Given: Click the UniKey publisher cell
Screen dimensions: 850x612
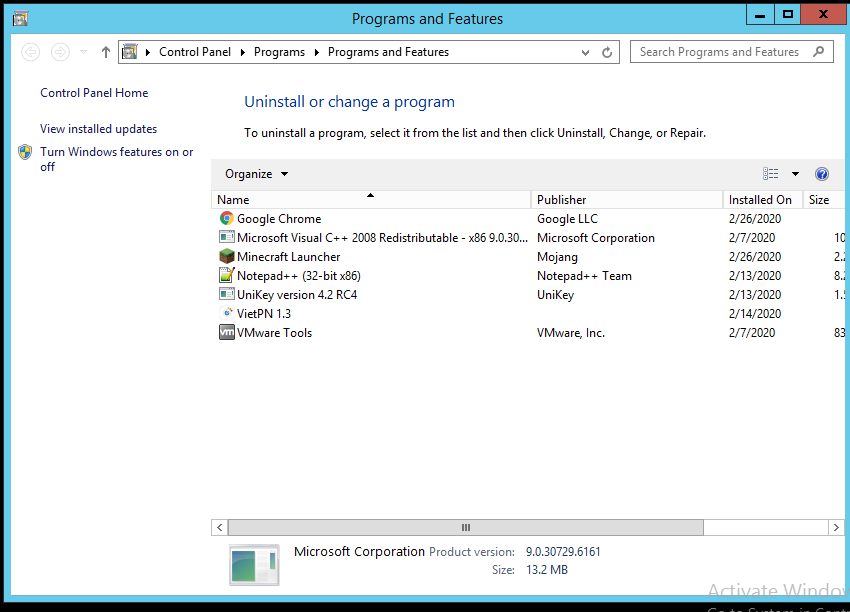Looking at the screenshot, I should 555,294.
